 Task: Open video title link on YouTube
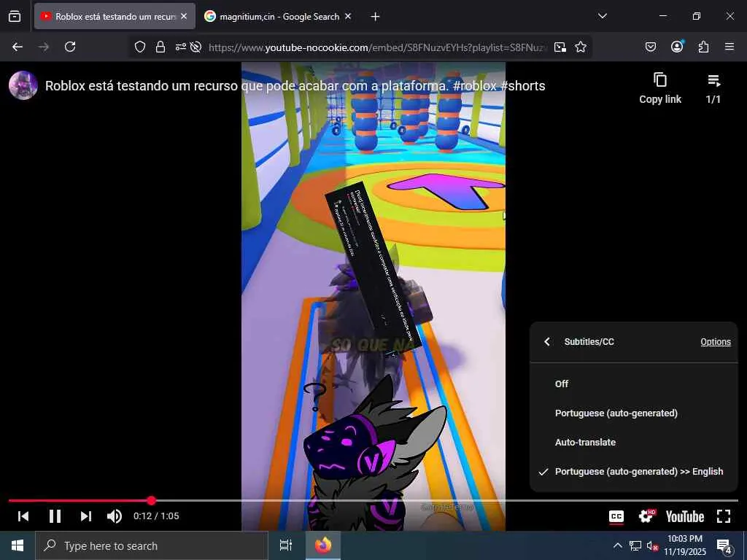tap(295, 86)
